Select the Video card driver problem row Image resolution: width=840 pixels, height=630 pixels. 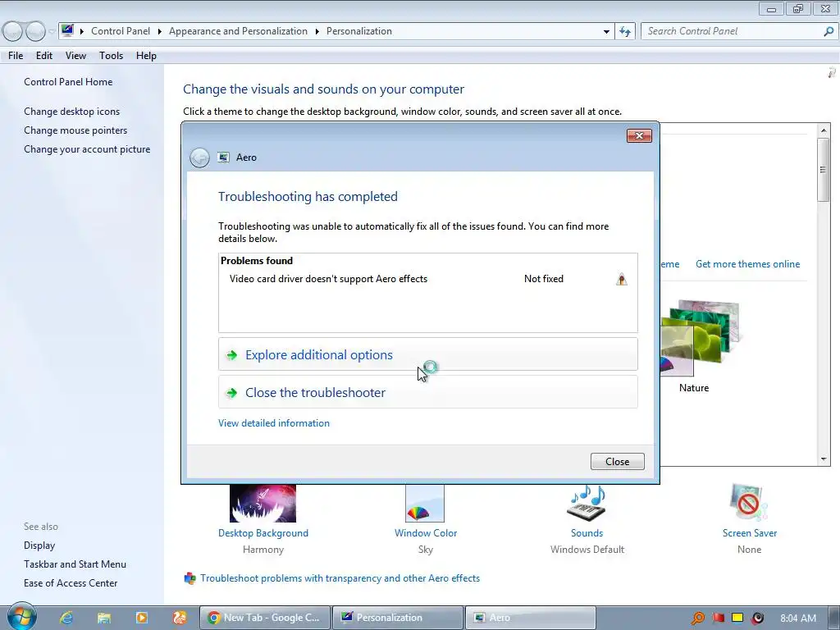click(x=427, y=279)
